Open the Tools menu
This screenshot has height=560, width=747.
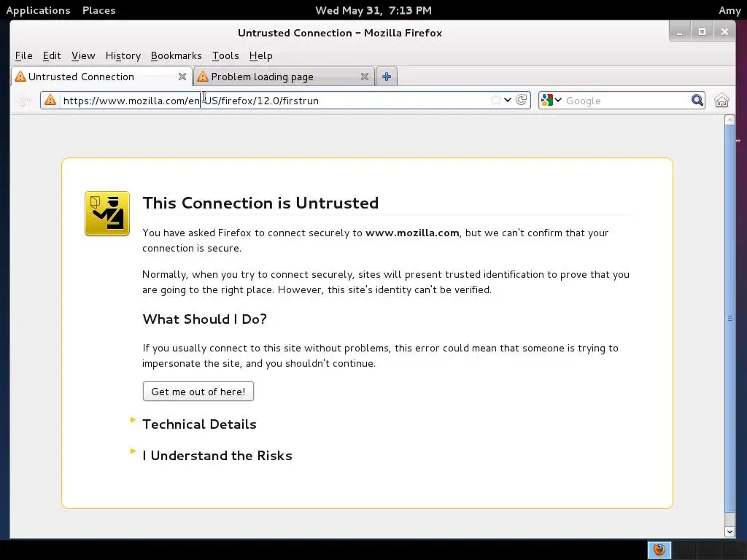[225, 55]
